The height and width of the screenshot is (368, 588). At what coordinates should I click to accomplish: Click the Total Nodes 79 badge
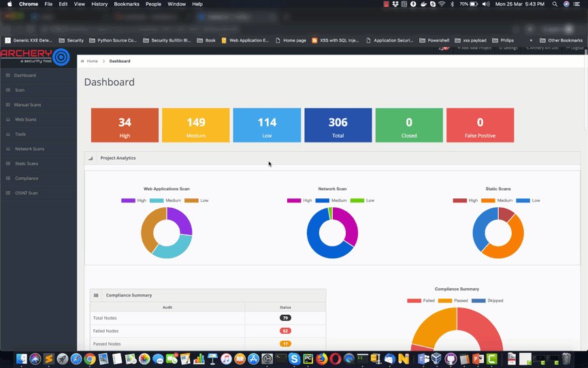pos(285,318)
